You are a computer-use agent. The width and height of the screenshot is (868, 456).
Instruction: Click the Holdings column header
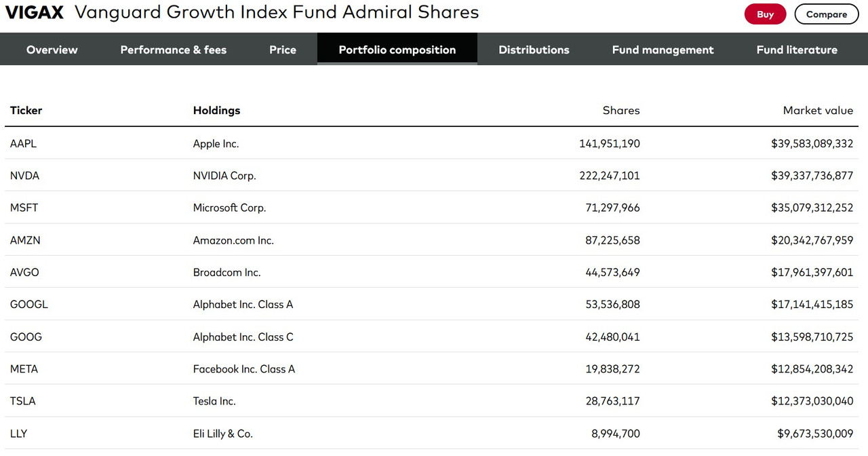217,111
